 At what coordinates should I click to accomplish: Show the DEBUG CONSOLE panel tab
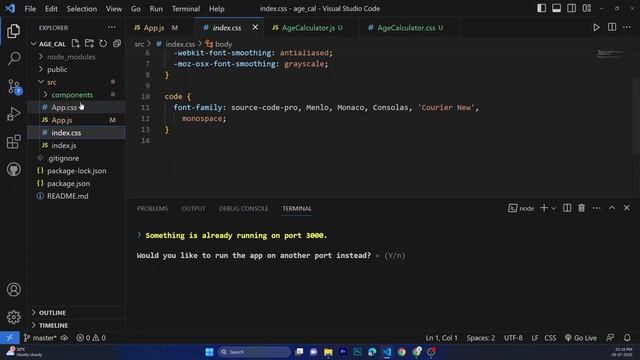point(244,209)
